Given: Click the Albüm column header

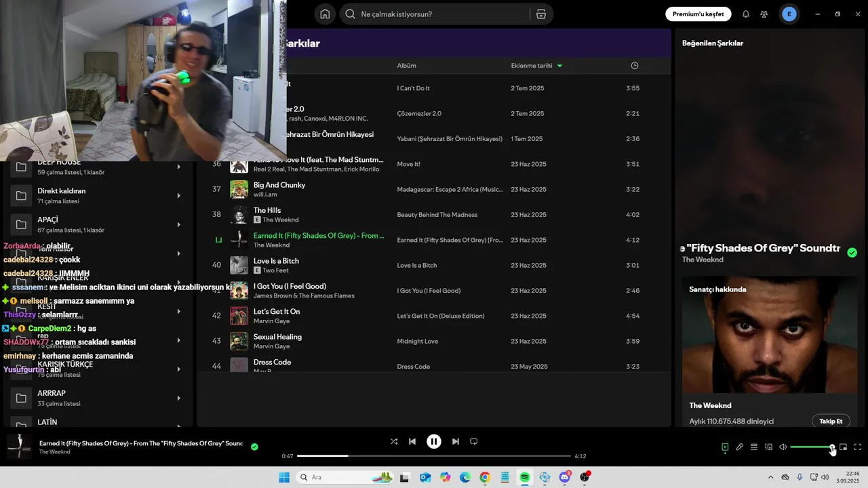Looking at the screenshot, I should point(406,66).
